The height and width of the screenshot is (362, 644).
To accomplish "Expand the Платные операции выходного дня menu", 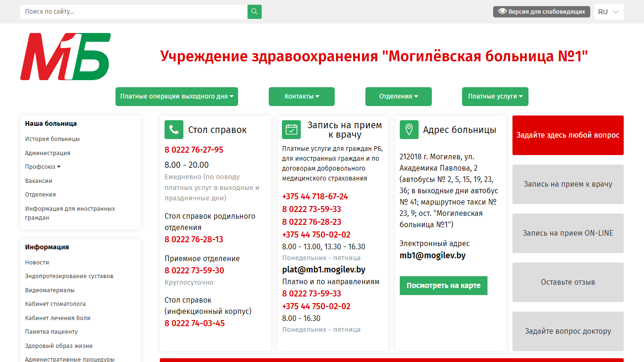I will (177, 97).
